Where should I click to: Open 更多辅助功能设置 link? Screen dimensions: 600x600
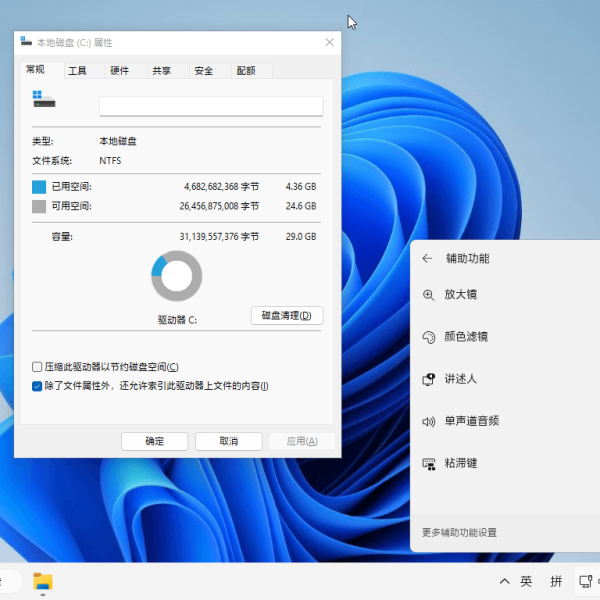coord(459,532)
